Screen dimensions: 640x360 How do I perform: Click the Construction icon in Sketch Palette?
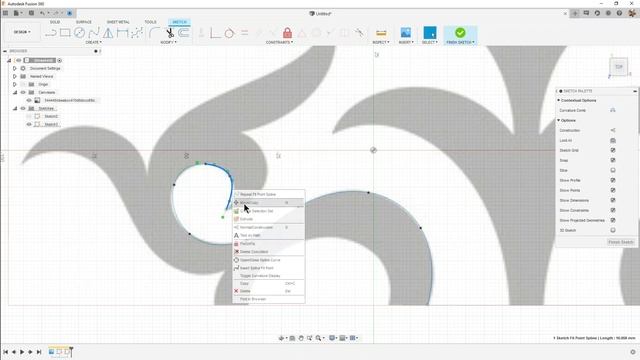tap(613, 130)
